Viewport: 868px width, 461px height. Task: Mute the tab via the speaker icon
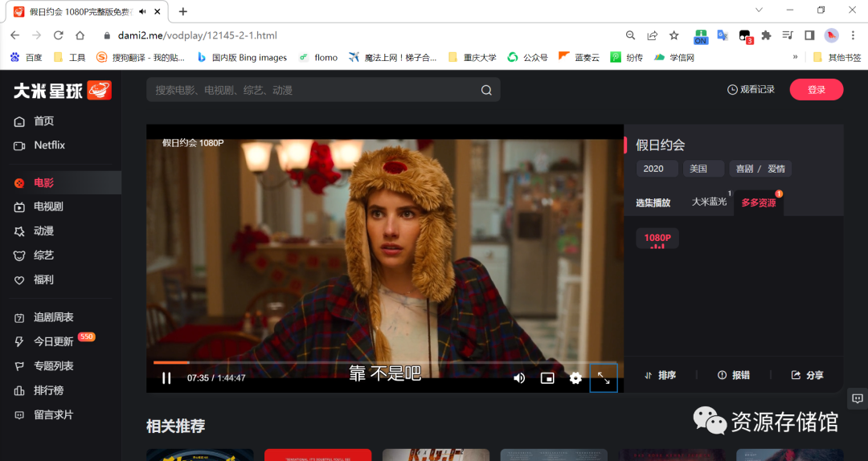pos(143,11)
